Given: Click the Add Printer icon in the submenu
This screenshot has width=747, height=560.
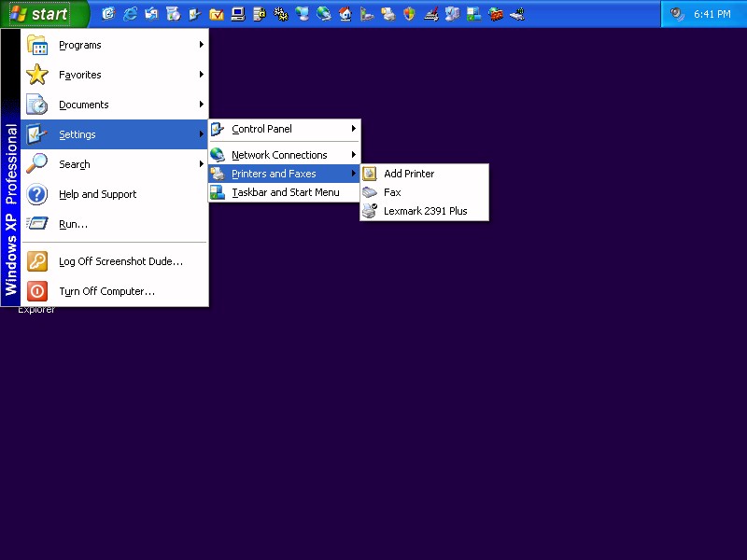Looking at the screenshot, I should [x=370, y=174].
